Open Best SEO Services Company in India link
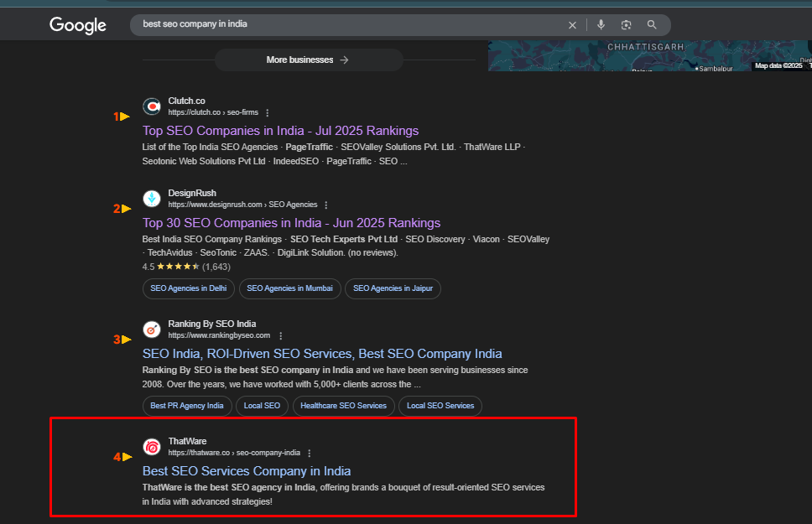 tap(247, 472)
